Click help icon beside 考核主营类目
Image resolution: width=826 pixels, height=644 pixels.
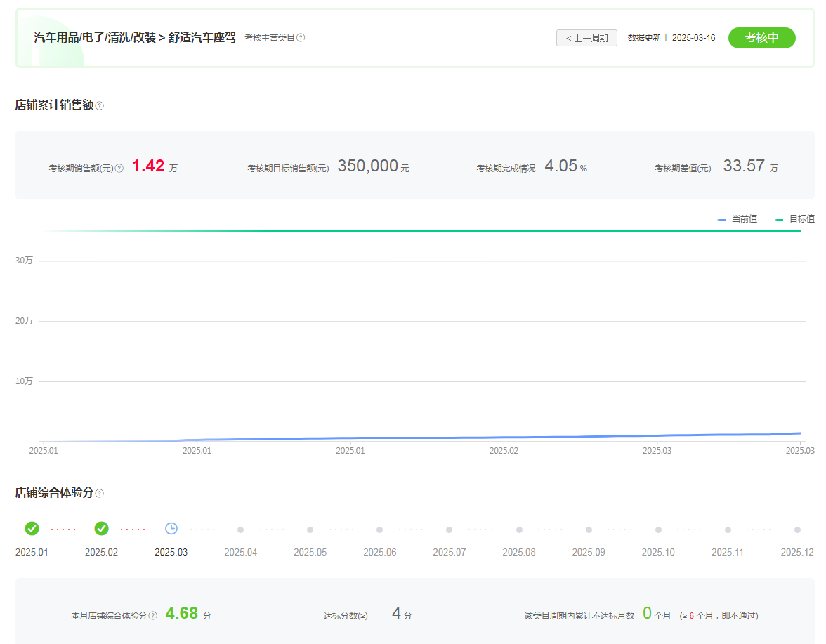pyautogui.click(x=301, y=38)
